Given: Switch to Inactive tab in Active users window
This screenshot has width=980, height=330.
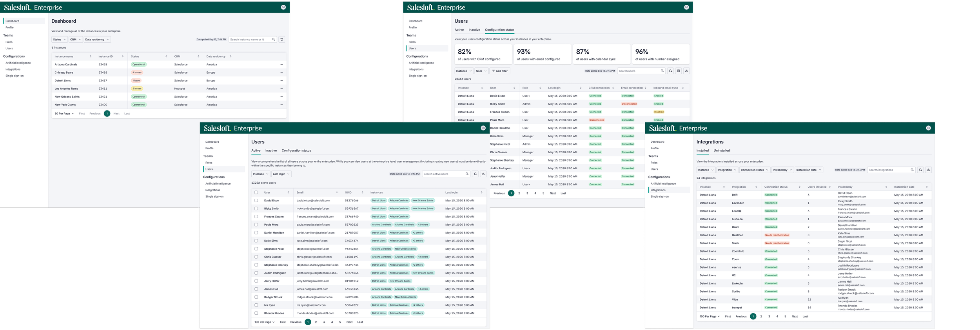Looking at the screenshot, I should [271, 150].
